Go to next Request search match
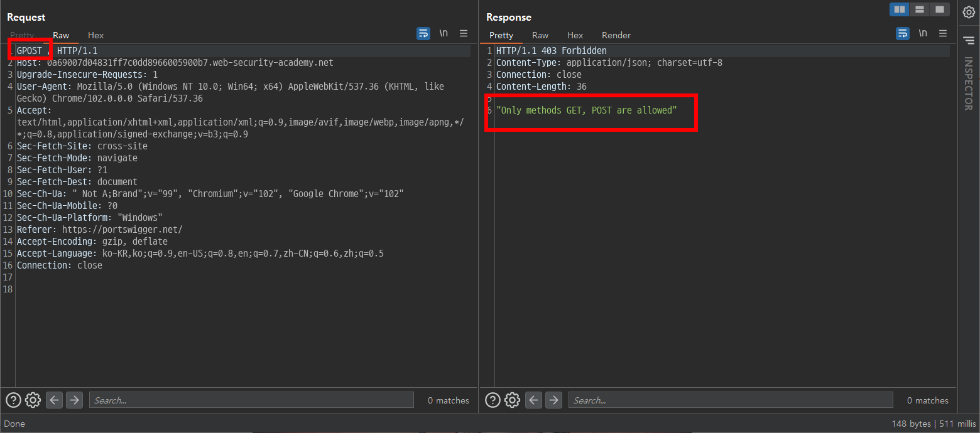 click(74, 400)
